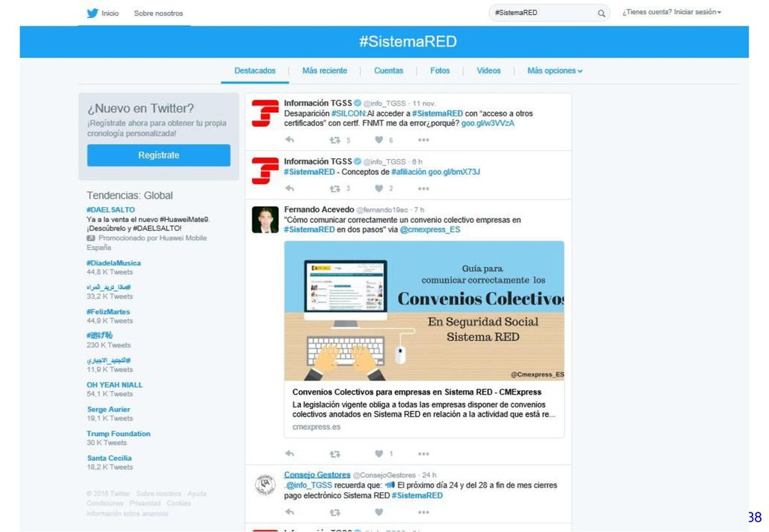Open the Iniciar sesión dropdown
Image resolution: width=769 pixels, height=532 pixels.
click(x=698, y=12)
